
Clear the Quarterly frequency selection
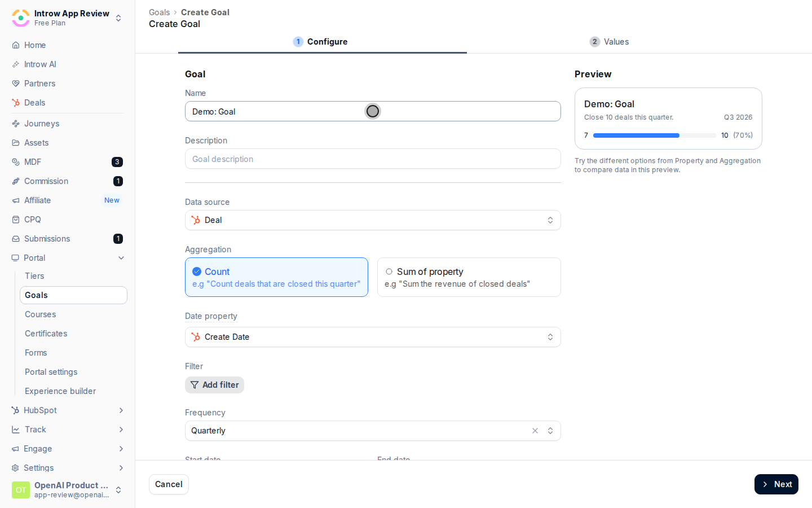[x=535, y=431]
